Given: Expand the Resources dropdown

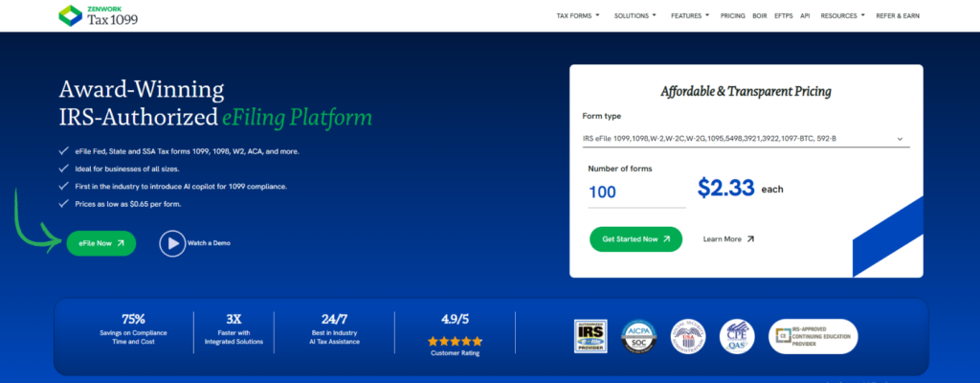Looking at the screenshot, I should [x=842, y=16].
